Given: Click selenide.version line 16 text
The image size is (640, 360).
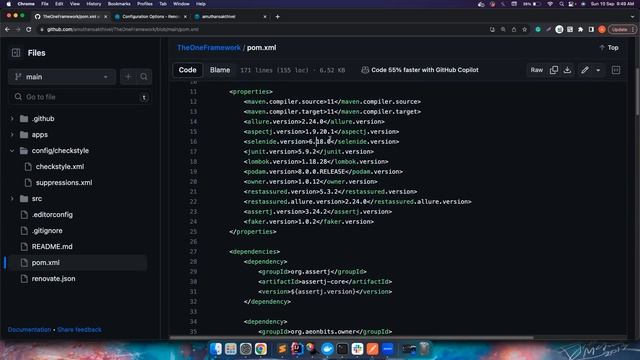Looking at the screenshot, I should 321,142.
